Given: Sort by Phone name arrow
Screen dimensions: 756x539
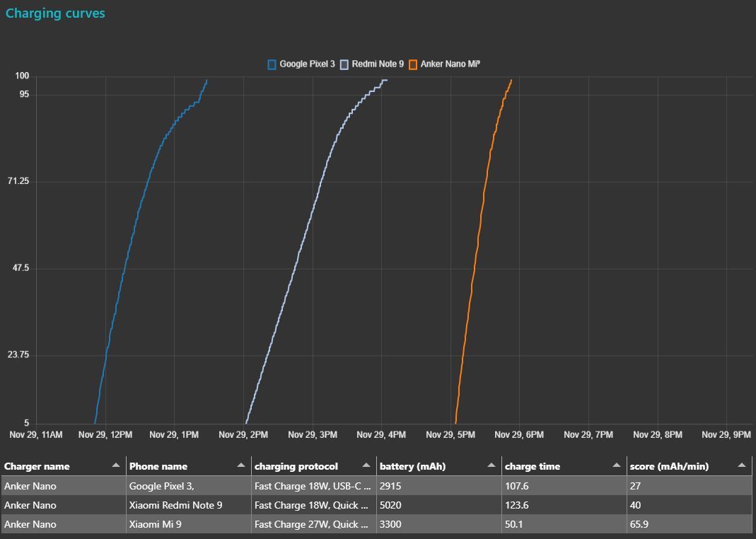Looking at the screenshot, I should [241, 465].
